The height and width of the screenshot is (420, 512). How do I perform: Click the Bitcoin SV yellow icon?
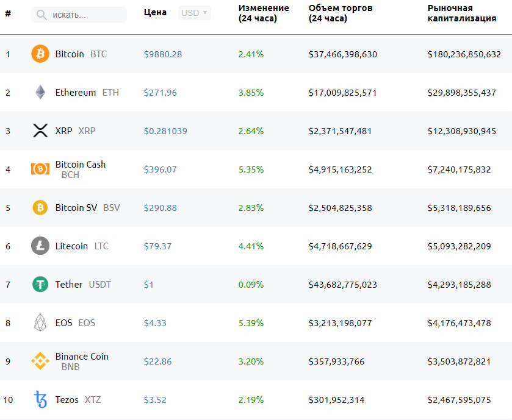pos(40,207)
